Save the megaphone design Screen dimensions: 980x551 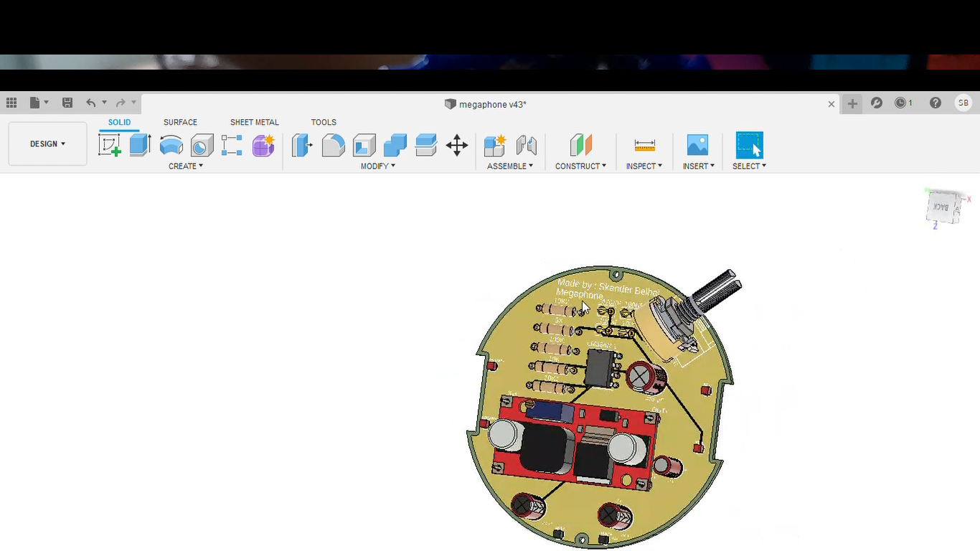pos(67,103)
